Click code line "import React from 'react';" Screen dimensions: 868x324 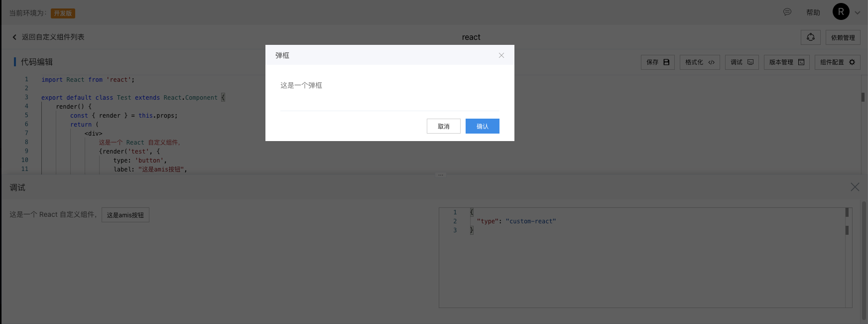(x=88, y=80)
